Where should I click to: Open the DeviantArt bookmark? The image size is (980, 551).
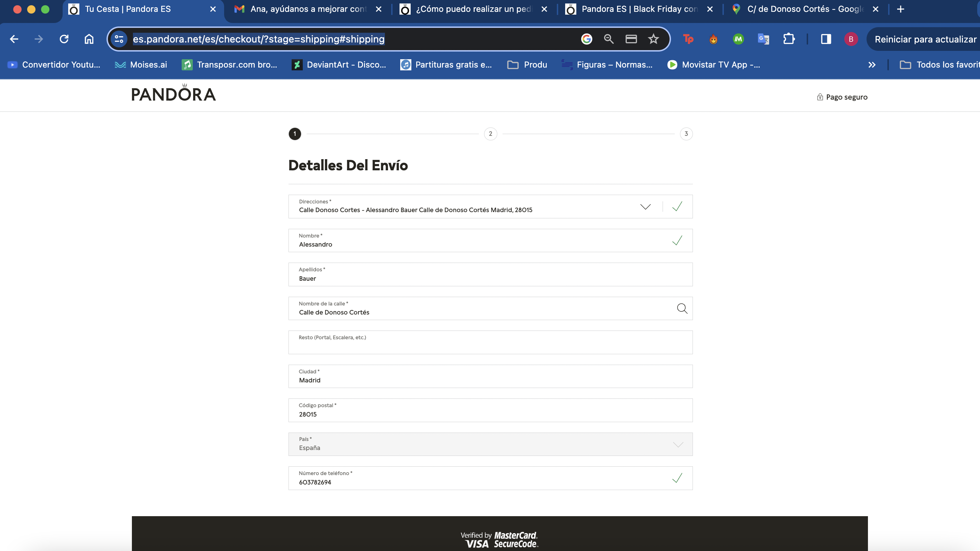pyautogui.click(x=339, y=65)
